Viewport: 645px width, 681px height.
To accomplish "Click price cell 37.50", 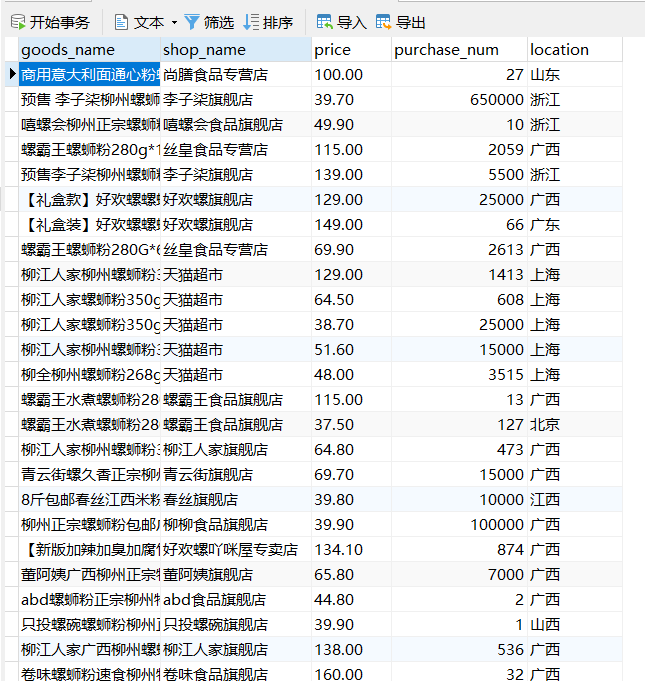I will 351,424.
